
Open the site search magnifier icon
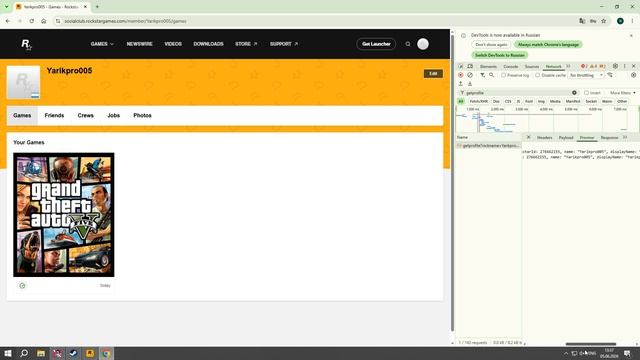408,44
